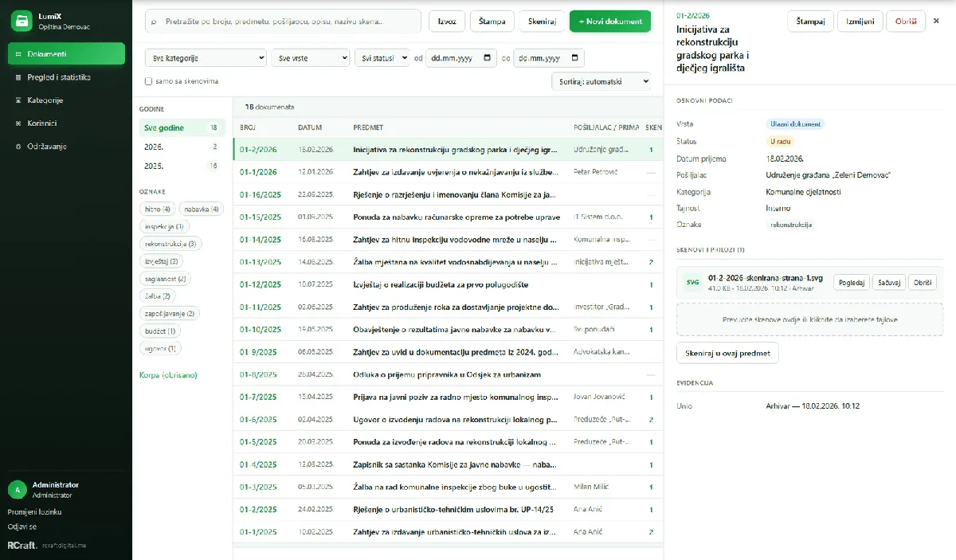Viewport: 956px width, 560px height.
Task: Click the Kategorije sidebar icon
Action: (19, 100)
